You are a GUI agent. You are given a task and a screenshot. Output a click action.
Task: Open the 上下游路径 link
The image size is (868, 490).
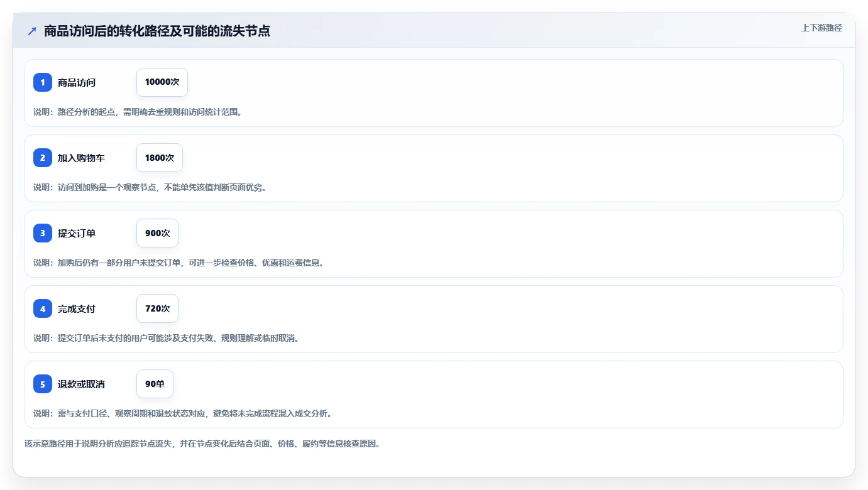[821, 28]
